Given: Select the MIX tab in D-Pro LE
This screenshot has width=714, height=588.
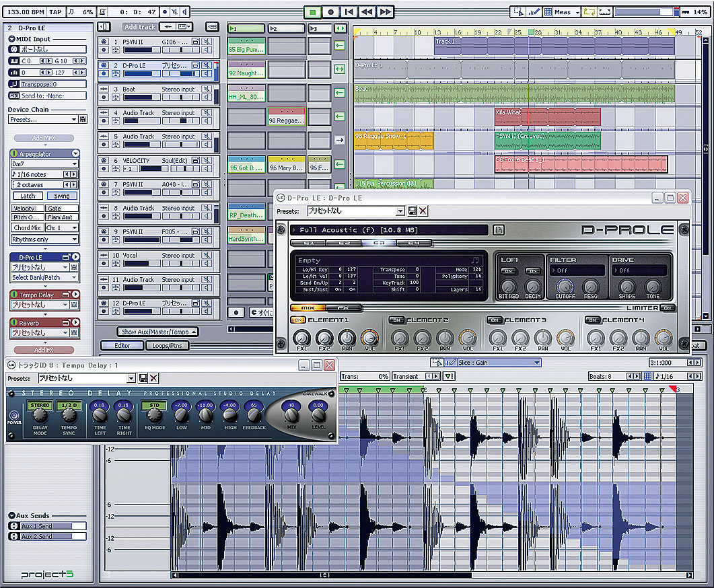Looking at the screenshot, I should click(308, 307).
